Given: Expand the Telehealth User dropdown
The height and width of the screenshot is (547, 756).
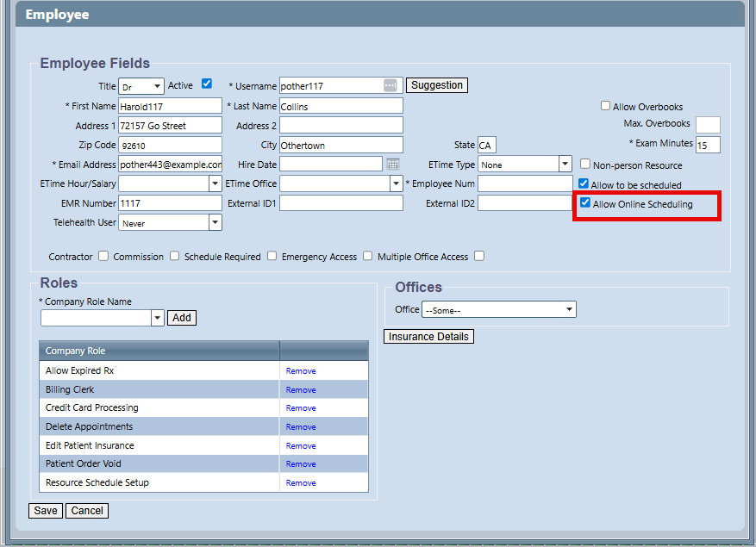Looking at the screenshot, I should [x=171, y=223].
